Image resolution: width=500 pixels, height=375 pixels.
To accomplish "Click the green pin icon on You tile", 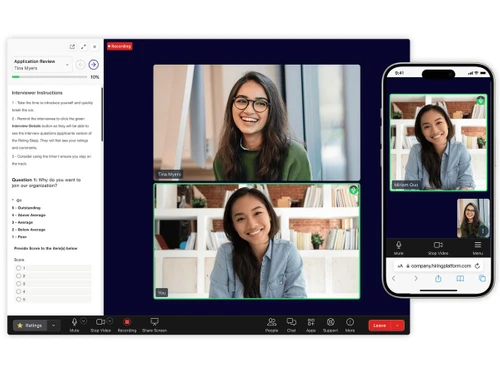I will coord(353,190).
